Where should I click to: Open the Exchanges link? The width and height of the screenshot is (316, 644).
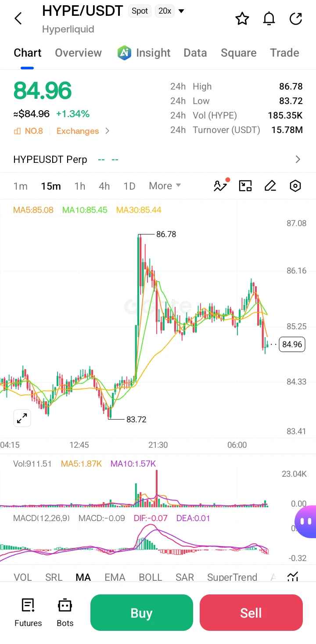tap(78, 131)
